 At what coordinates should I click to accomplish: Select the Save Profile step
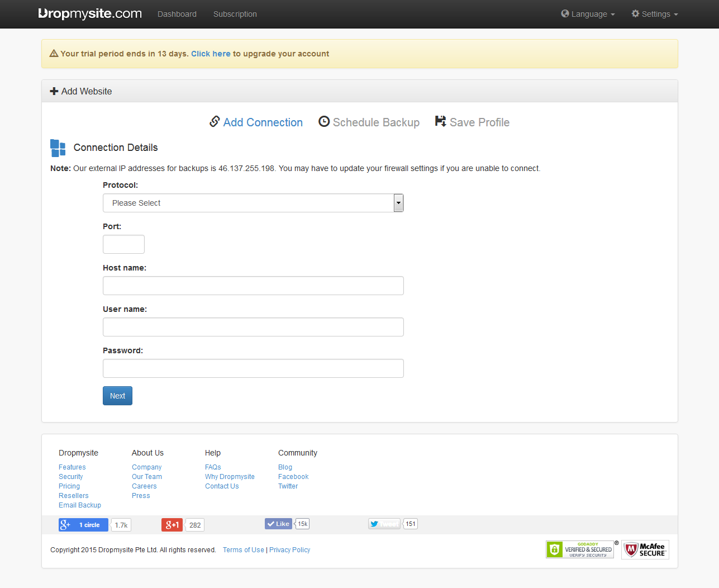click(472, 122)
